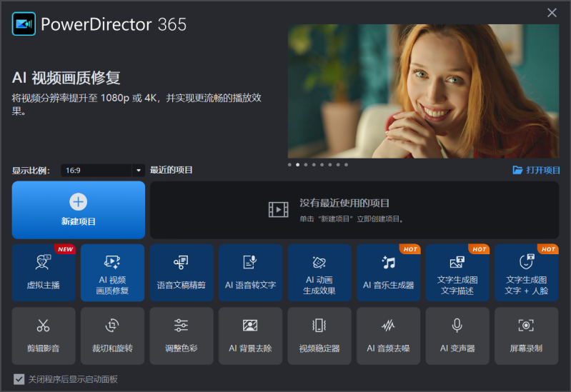Toggle 关闭程序后显示启动面板 checkbox
571x392 pixels.
click(x=19, y=379)
